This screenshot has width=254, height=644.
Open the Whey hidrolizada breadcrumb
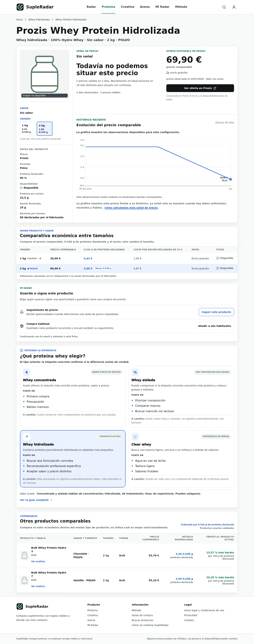pyautogui.click(x=39, y=20)
